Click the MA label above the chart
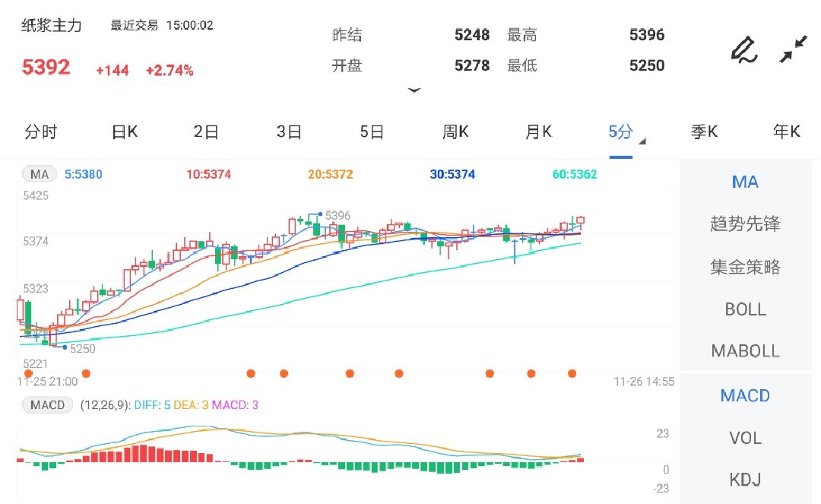Screen dimensions: 821x504 pyautogui.click(x=38, y=173)
